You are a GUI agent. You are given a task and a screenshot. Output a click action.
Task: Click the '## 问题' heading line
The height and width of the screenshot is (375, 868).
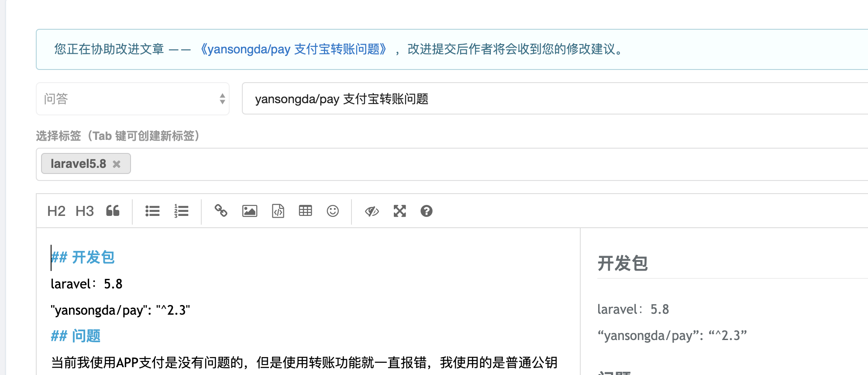76,336
